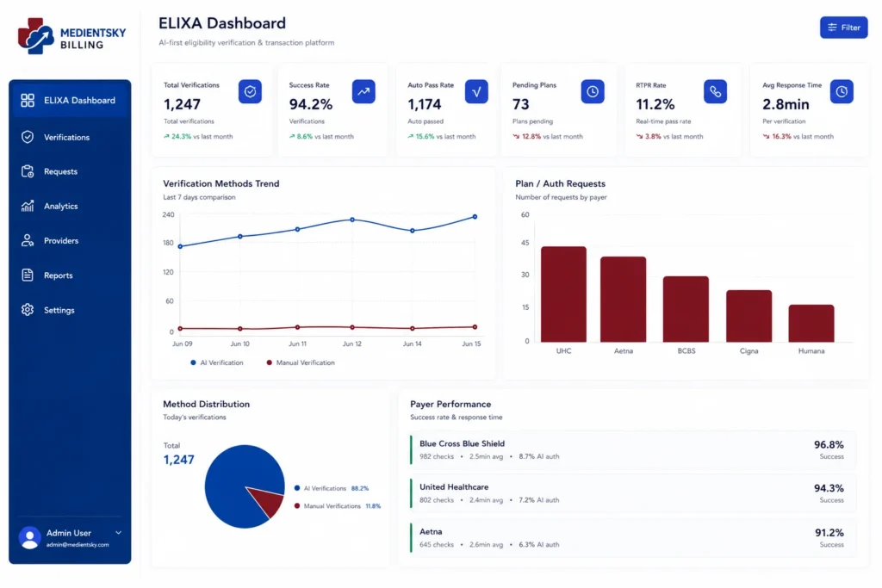This screenshot has height=588, width=882.
Task: Click the Plan / Auth Requests heading
Action: pos(560,183)
